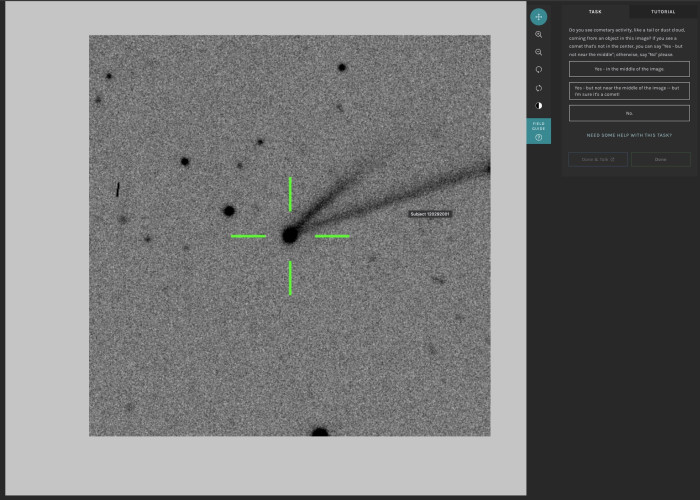Click the zoom out magnifier icon
The image size is (700, 500).
coord(538,52)
